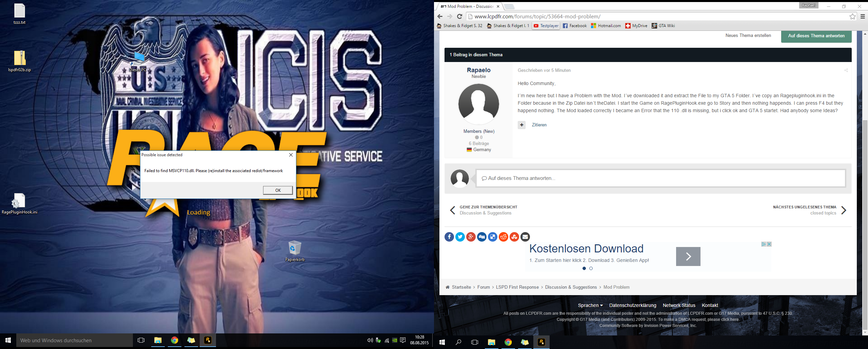This screenshot has height=349, width=868.
Task: Click the ad's next arrow button
Action: click(688, 256)
